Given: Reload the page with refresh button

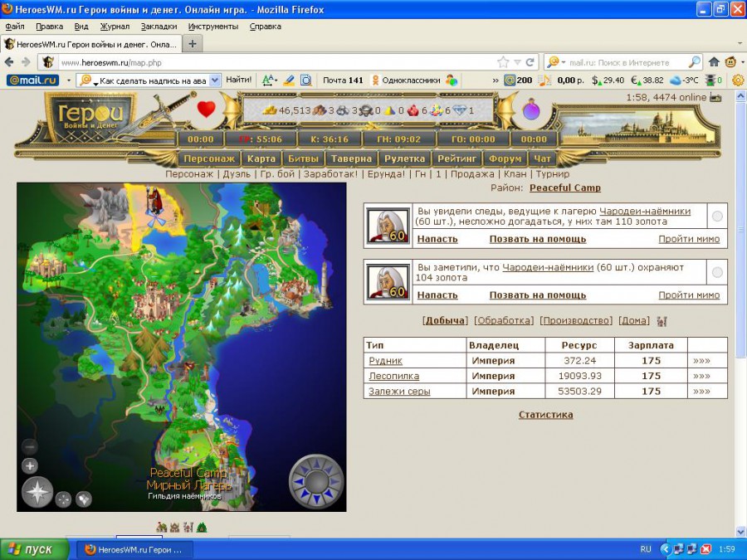Looking at the screenshot, I should pos(530,62).
